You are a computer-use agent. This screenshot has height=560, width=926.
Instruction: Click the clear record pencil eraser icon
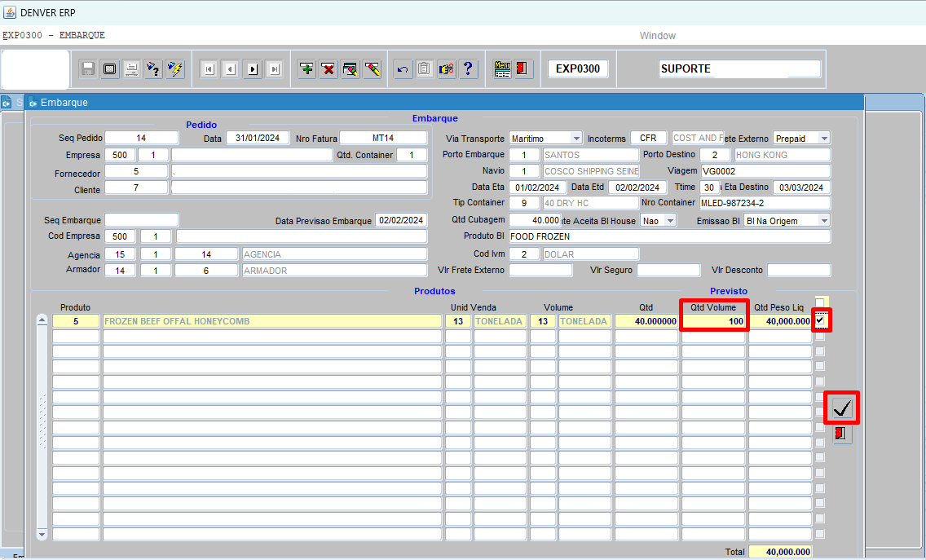coord(373,69)
